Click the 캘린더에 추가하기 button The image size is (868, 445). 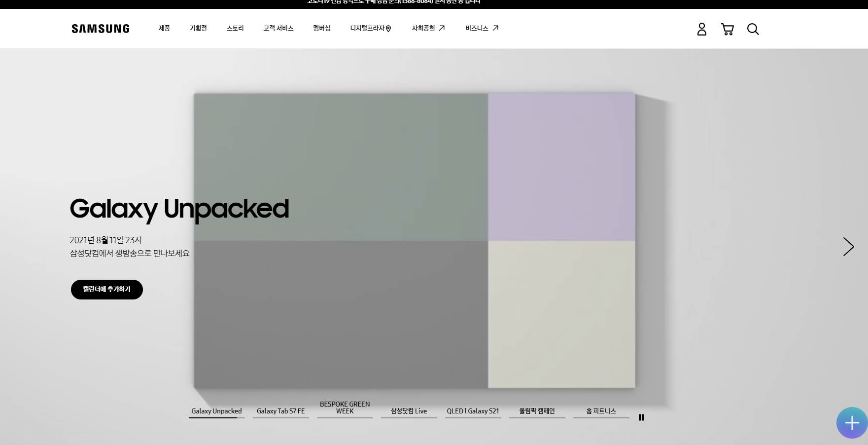pyautogui.click(x=107, y=290)
